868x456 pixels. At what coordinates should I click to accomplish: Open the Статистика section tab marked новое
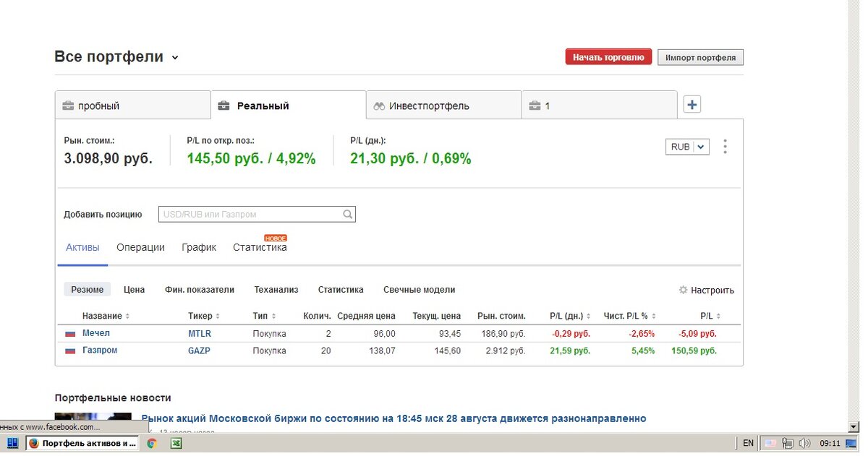tap(260, 247)
